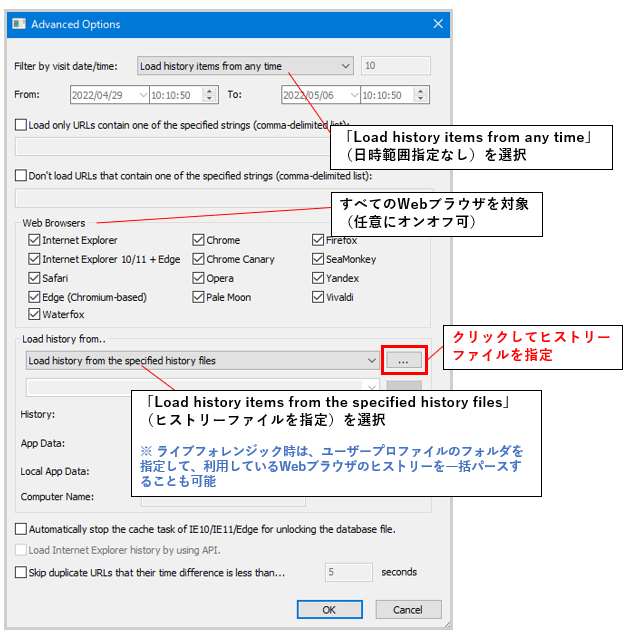
Task: Uncheck Internet Explorer 10/11 + Edge checkbox
Action: pos(34,259)
